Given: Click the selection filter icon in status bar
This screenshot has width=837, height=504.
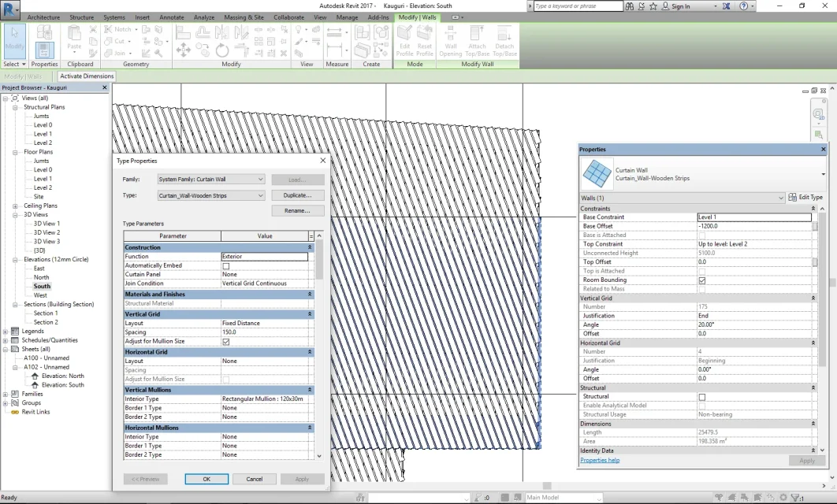Looking at the screenshot, I should [796, 497].
